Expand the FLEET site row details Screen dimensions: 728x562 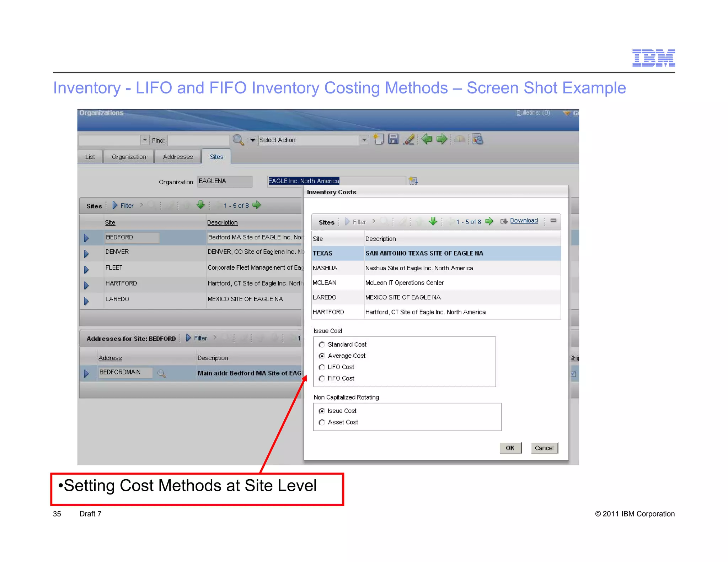tap(86, 270)
